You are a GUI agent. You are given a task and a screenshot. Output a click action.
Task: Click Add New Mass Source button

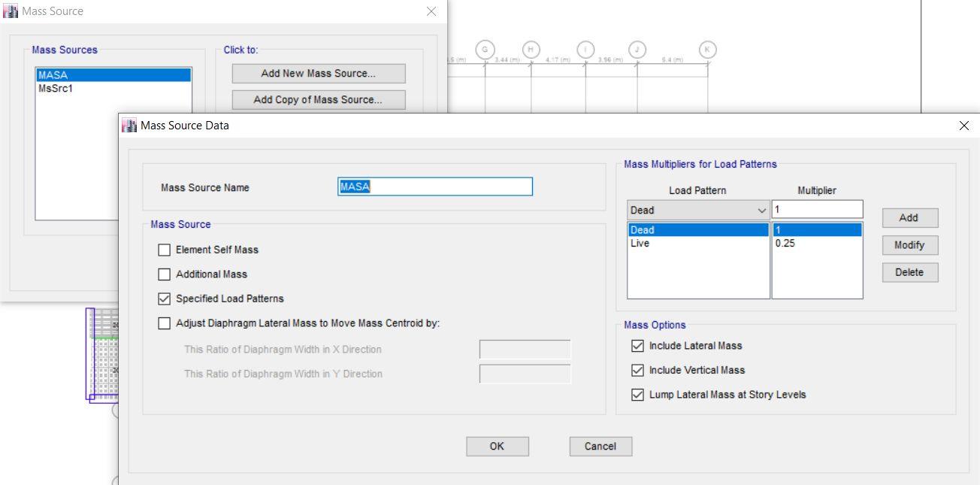pyautogui.click(x=318, y=74)
